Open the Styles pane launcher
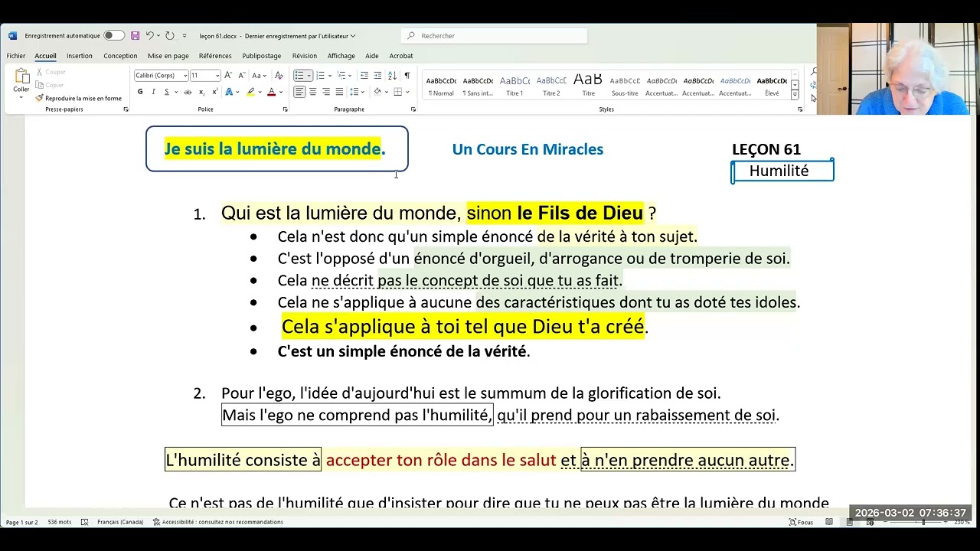The width and height of the screenshot is (980, 551). pyautogui.click(x=800, y=109)
